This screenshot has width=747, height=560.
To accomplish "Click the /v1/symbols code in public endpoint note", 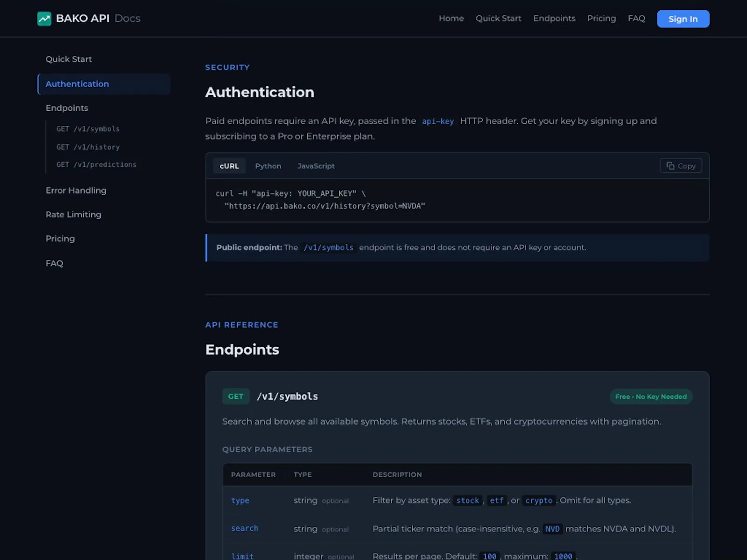I will pos(329,248).
